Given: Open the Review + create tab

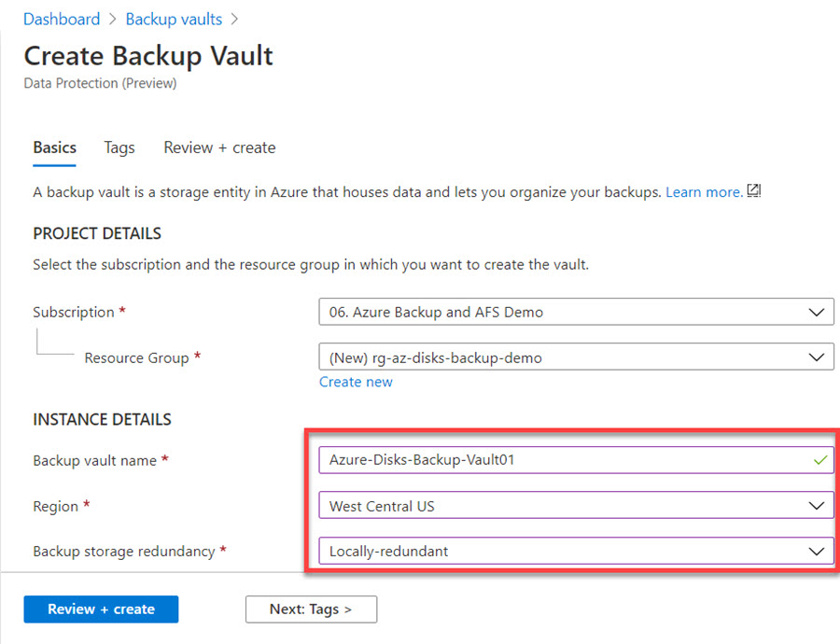Looking at the screenshot, I should pos(219,147).
